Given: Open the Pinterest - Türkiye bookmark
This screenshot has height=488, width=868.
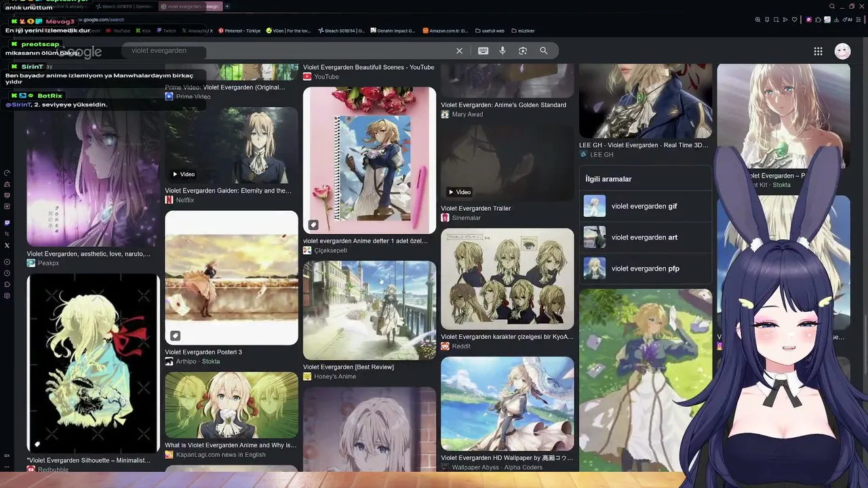Looking at the screenshot, I should tap(239, 30).
